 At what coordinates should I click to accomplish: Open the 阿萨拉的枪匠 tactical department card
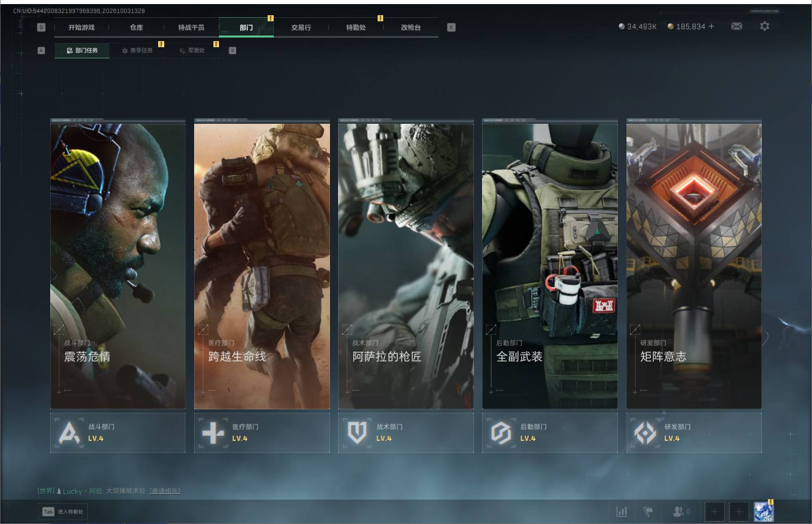point(405,266)
